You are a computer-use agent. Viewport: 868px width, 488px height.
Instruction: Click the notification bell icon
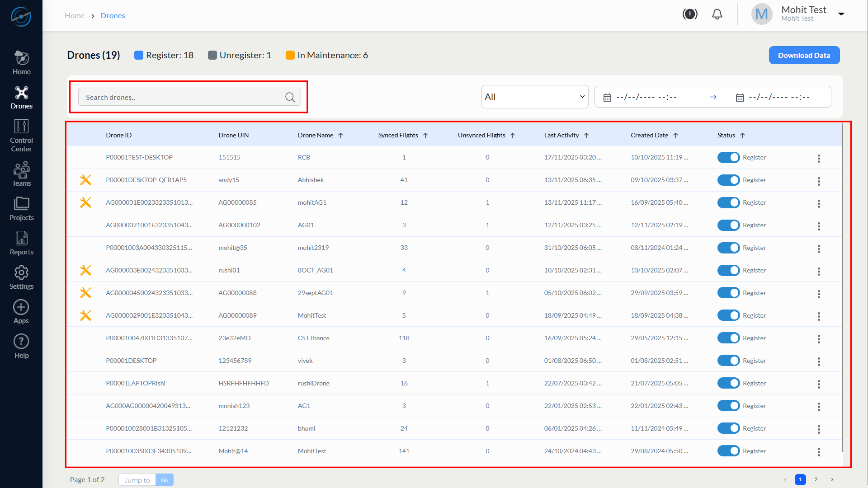(717, 14)
